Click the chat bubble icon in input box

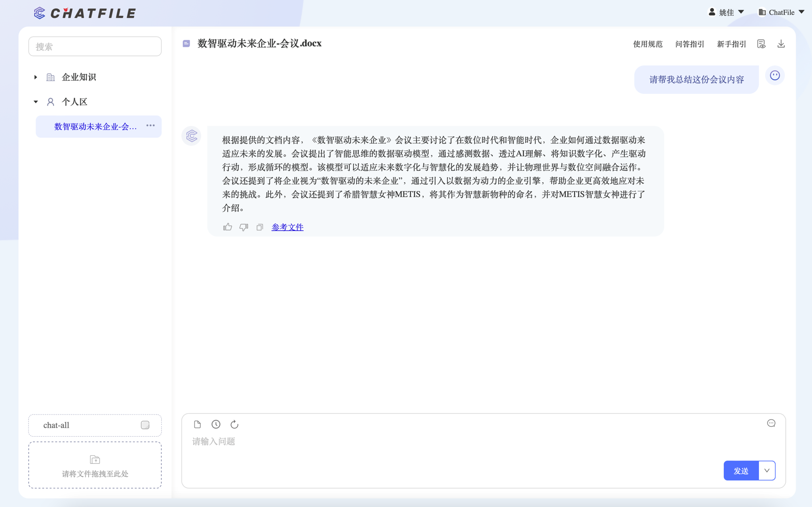(771, 423)
